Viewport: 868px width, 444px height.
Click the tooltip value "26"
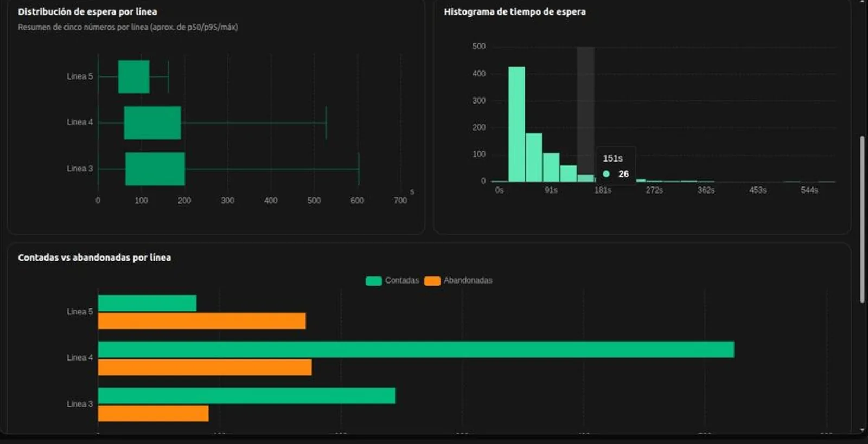[x=623, y=174]
